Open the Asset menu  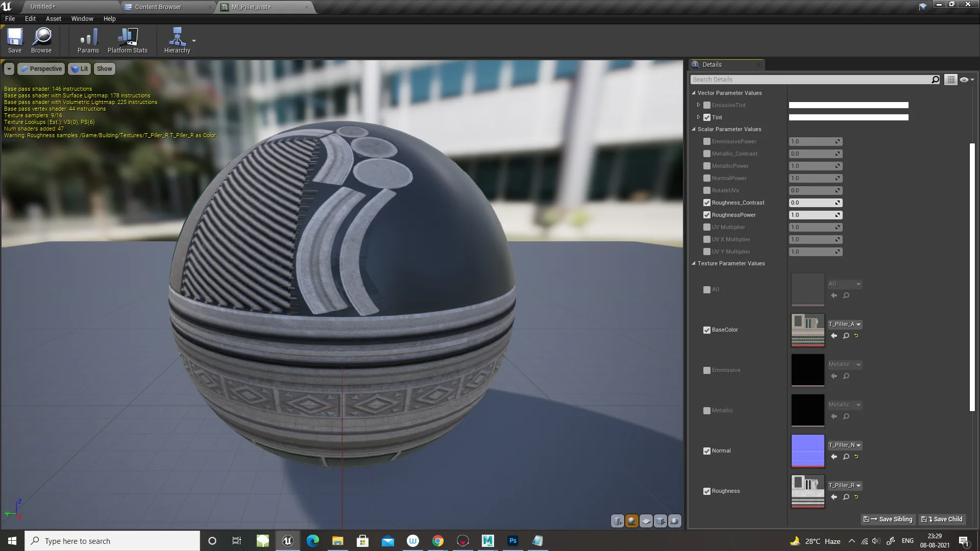53,18
